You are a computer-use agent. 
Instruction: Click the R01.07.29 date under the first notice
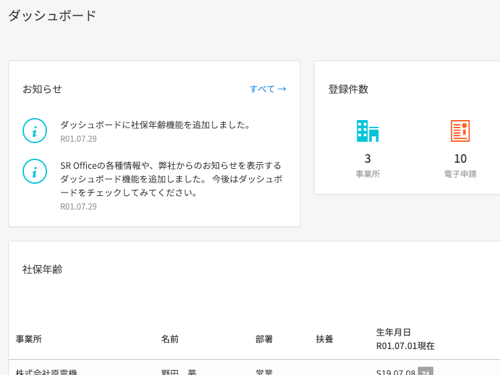click(x=78, y=139)
